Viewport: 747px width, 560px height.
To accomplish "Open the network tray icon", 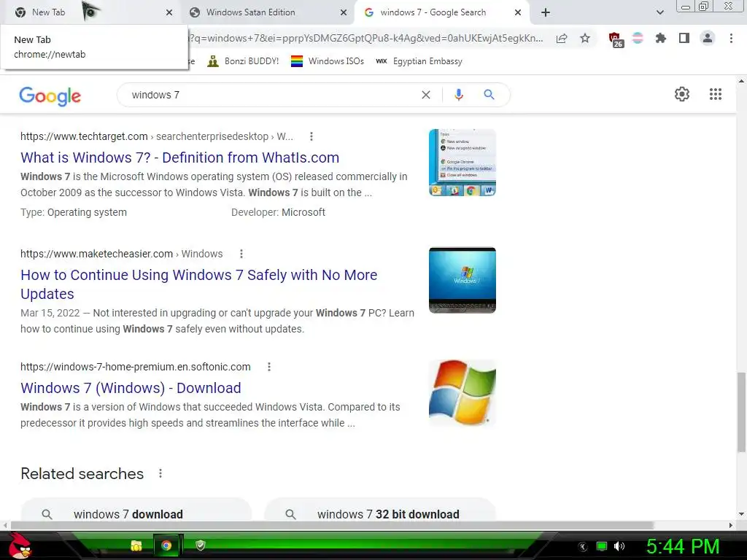I will point(602,547).
